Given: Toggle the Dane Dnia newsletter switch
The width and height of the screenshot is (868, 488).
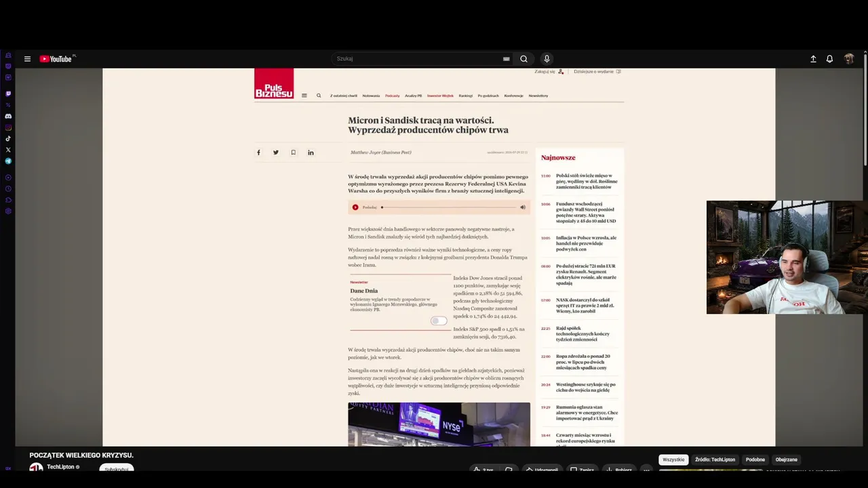Looking at the screenshot, I should coord(439,321).
